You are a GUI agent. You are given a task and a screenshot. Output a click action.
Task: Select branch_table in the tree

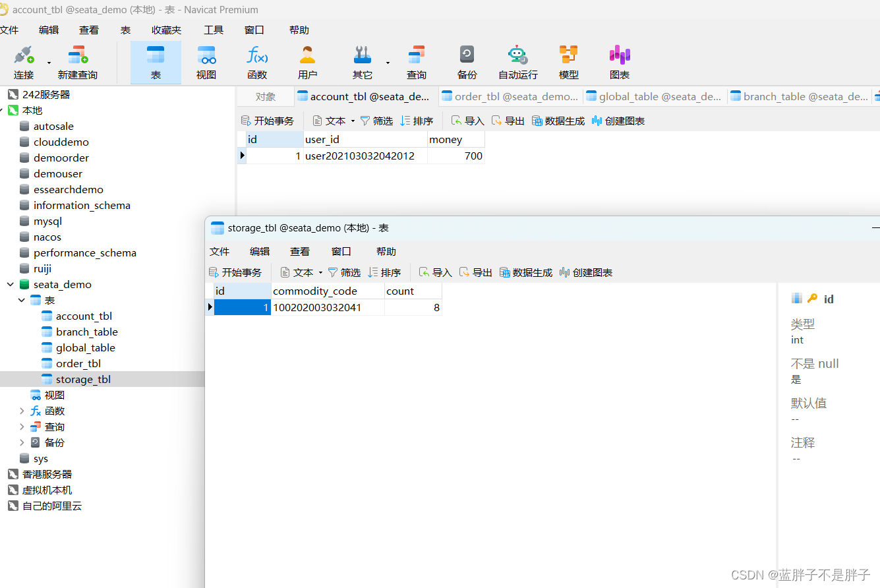[x=87, y=332]
